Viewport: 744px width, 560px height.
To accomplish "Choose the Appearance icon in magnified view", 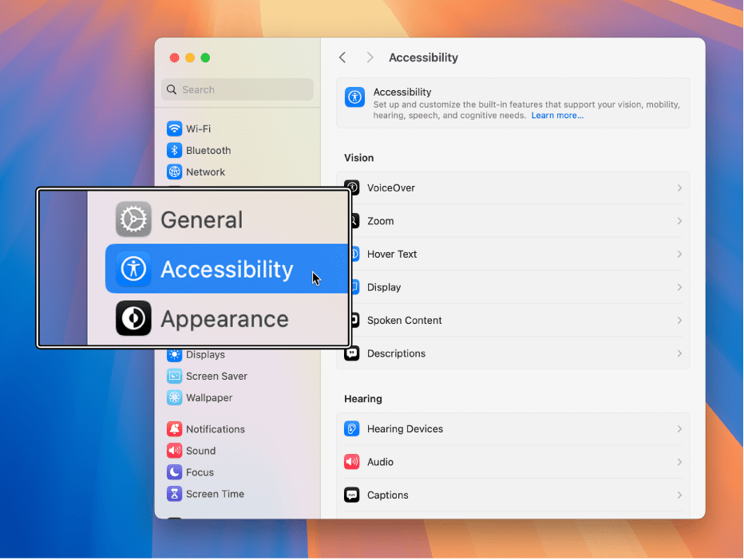I will 133,318.
